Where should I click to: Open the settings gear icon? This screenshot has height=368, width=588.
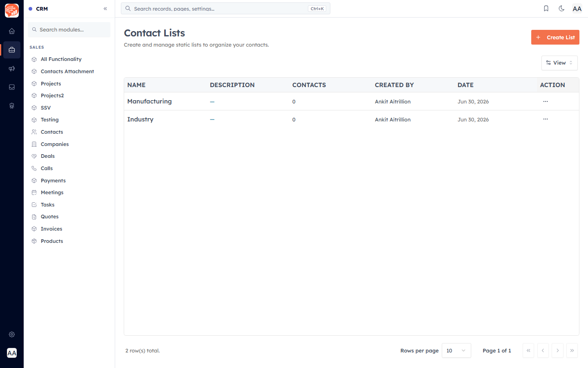pyautogui.click(x=12, y=334)
